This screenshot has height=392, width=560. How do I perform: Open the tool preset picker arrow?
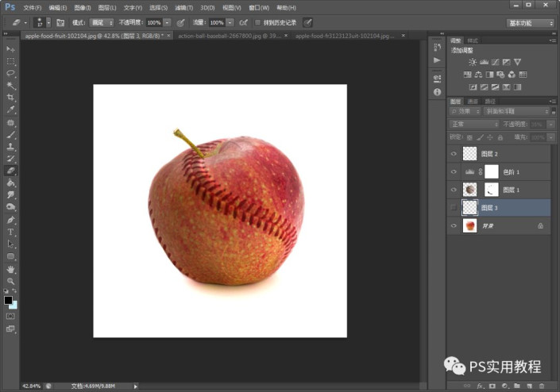25,23
